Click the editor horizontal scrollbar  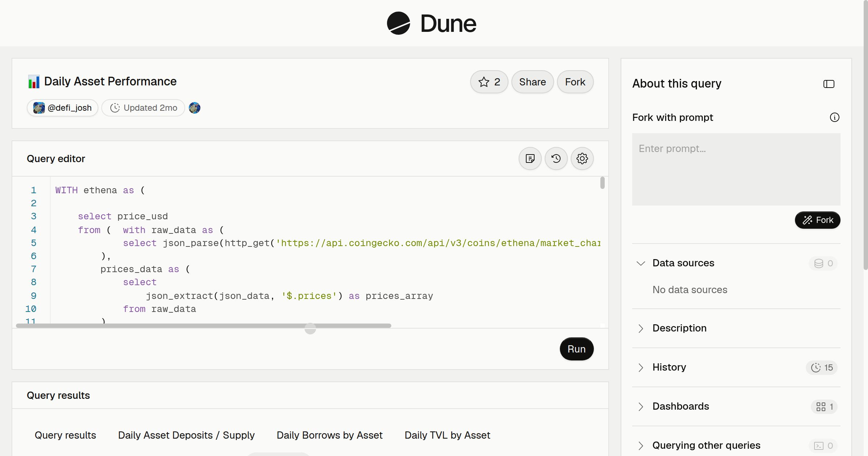[x=204, y=326]
